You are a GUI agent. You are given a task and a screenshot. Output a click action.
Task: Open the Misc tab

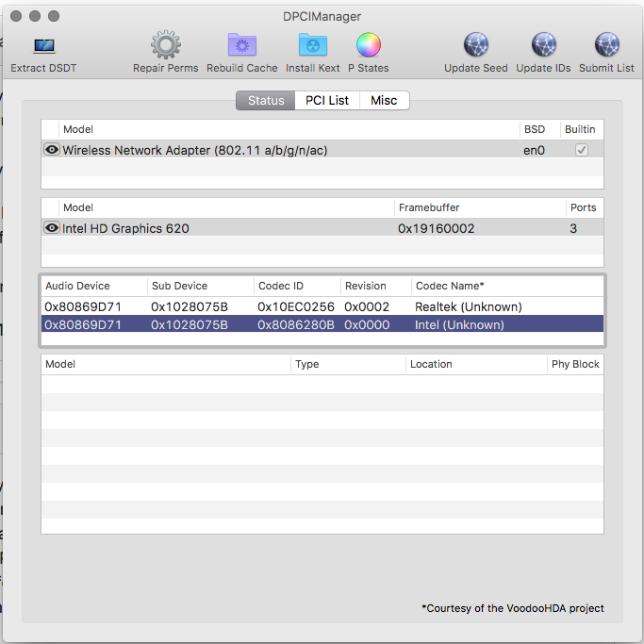(x=384, y=101)
